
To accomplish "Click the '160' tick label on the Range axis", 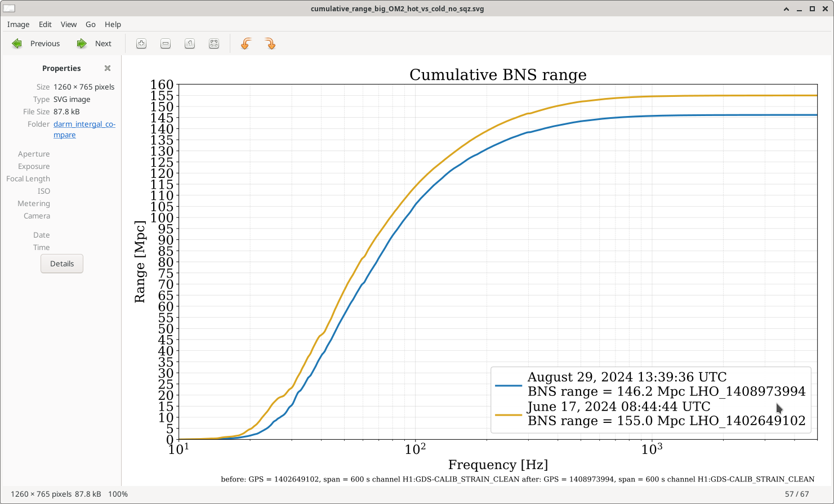I will click(x=162, y=84).
